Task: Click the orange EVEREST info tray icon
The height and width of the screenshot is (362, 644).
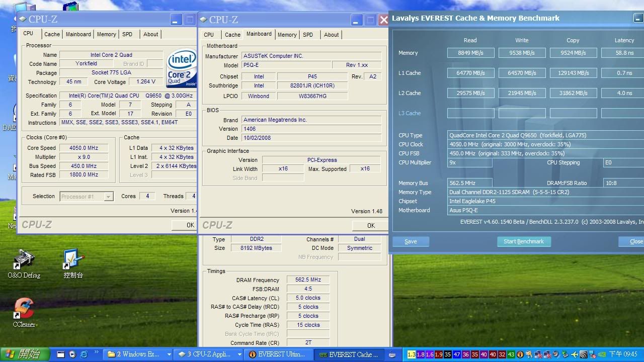Action: click(x=520, y=354)
